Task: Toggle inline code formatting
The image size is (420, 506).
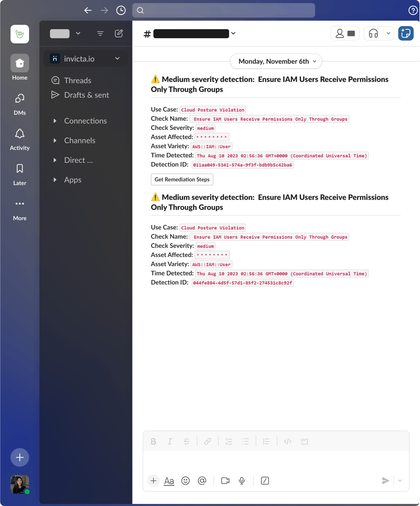Action: [288, 441]
